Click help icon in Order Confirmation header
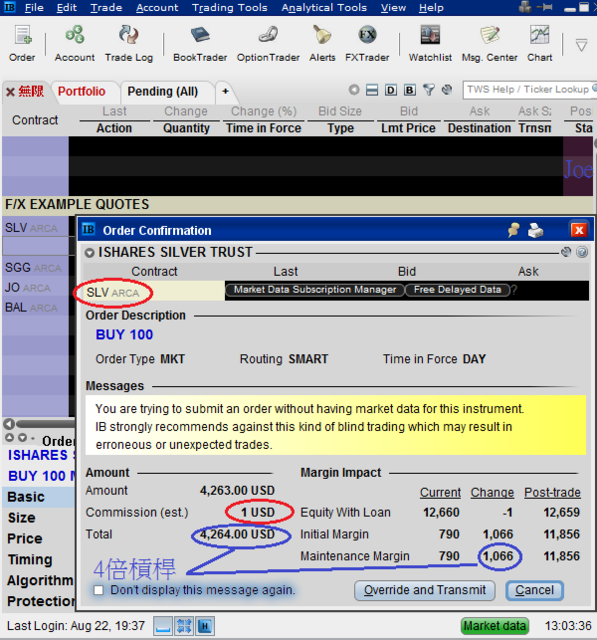This screenshot has width=597, height=640. tap(582, 252)
